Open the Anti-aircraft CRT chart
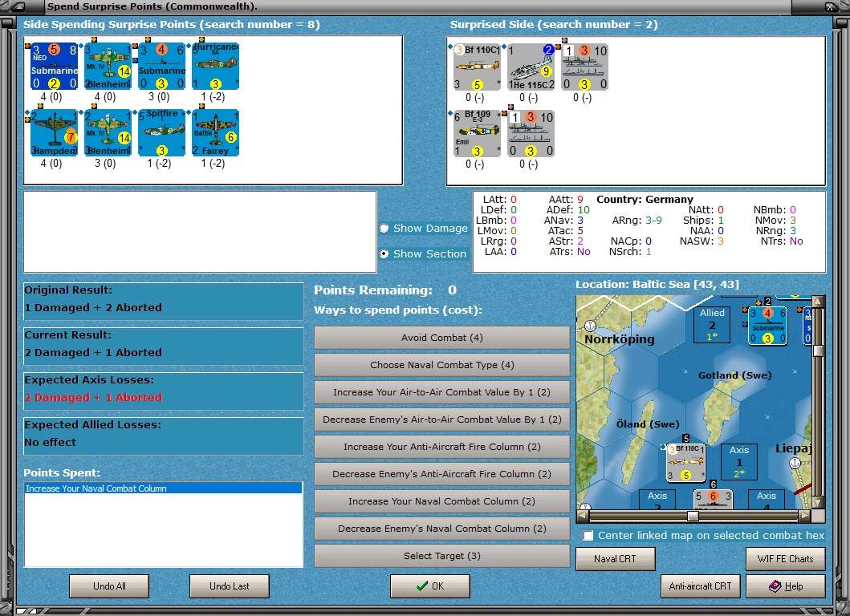Viewport: 850px width, 616px height. tap(701, 586)
